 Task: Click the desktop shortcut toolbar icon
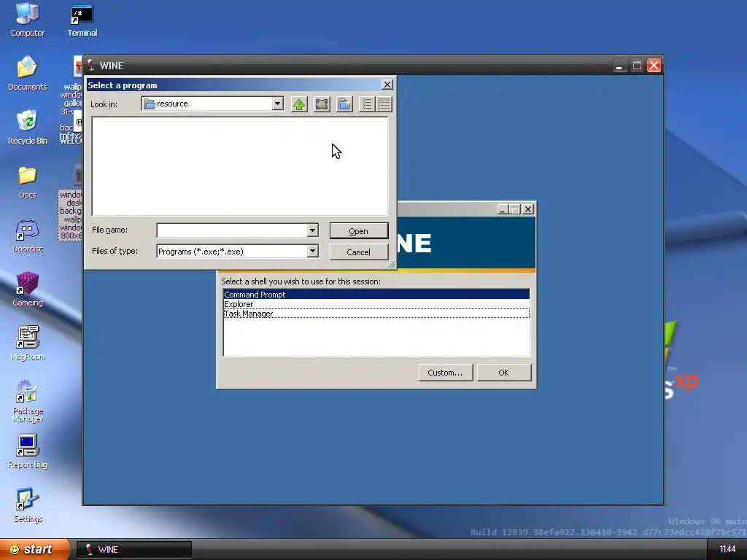point(322,104)
